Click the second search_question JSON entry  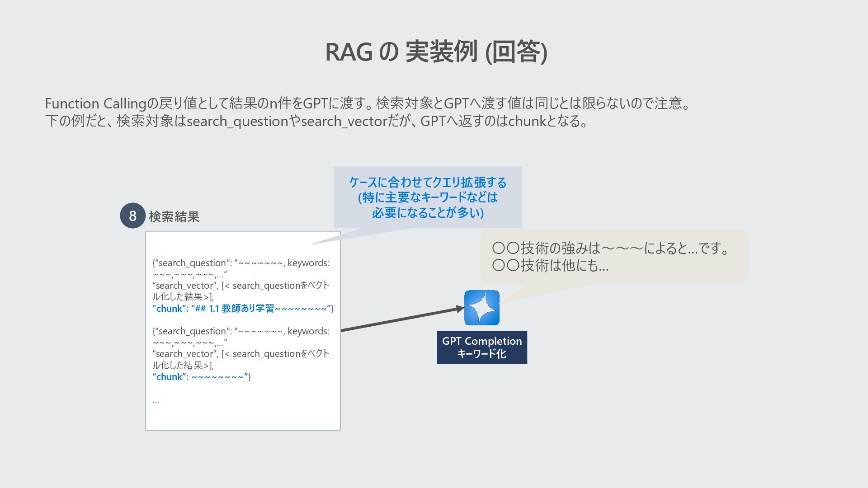[241, 332]
